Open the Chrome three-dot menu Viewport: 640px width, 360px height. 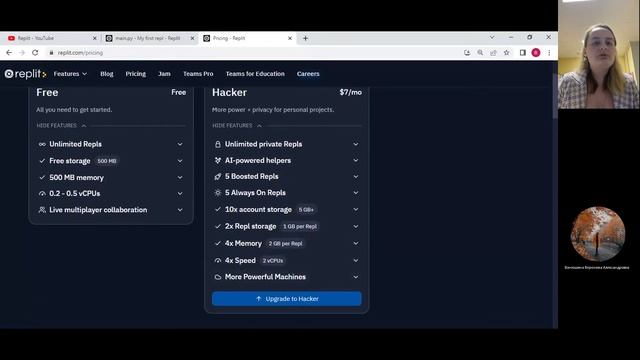point(549,53)
